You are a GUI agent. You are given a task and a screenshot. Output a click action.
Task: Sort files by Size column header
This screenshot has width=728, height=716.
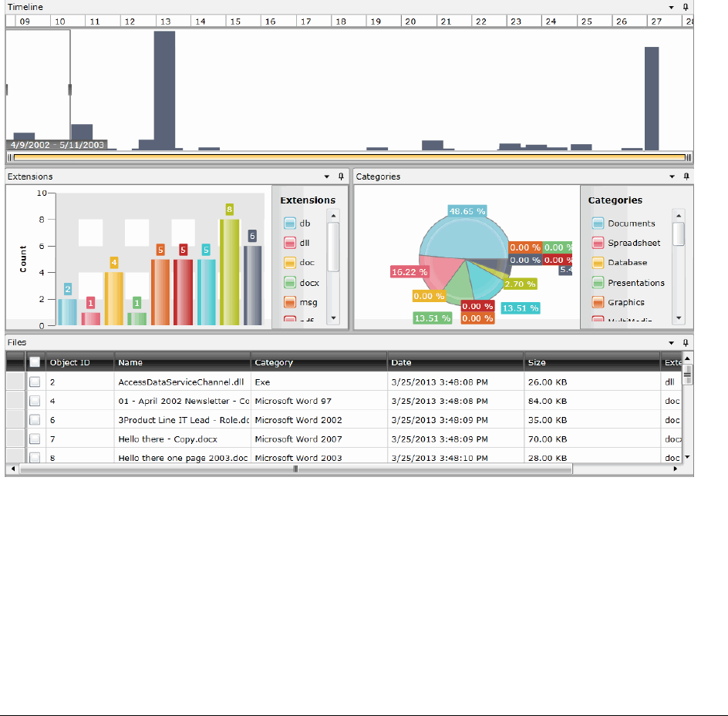pos(592,362)
